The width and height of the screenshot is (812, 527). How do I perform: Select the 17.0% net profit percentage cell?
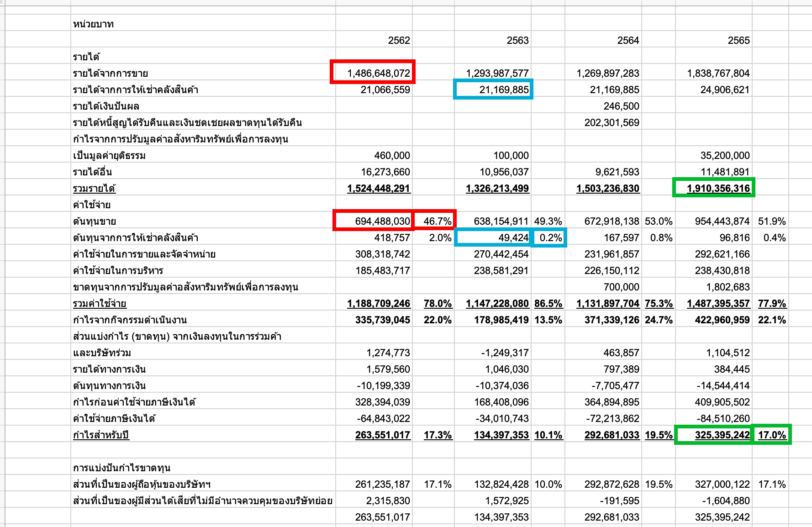(770, 435)
